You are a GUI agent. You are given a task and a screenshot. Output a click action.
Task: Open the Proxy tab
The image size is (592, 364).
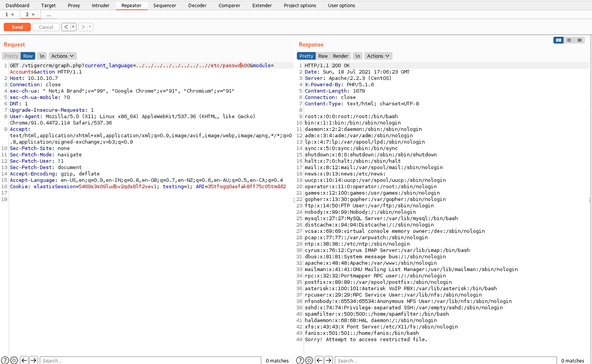point(74,5)
